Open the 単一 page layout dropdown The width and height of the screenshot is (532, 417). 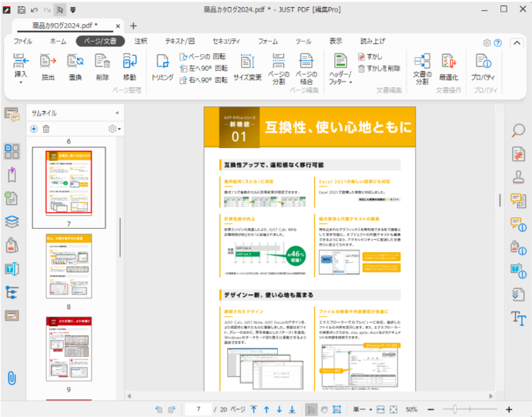[x=363, y=409]
